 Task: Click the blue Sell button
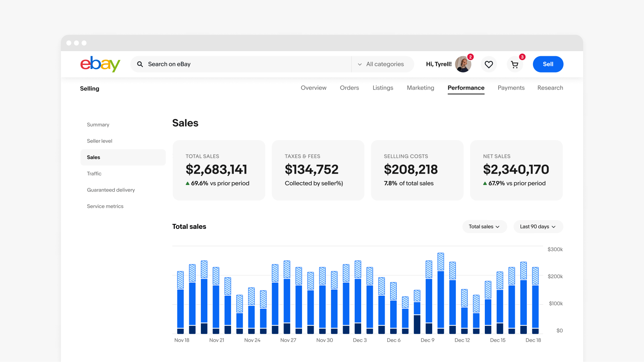coord(548,64)
